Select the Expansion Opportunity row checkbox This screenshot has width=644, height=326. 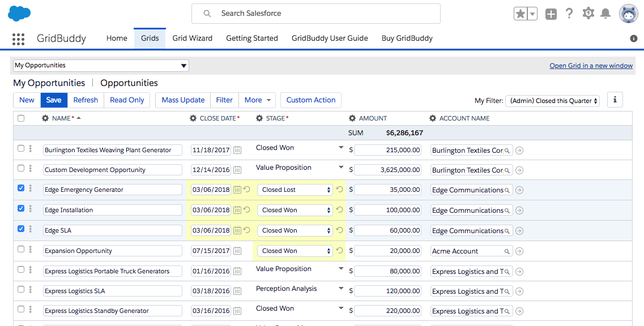21,249
